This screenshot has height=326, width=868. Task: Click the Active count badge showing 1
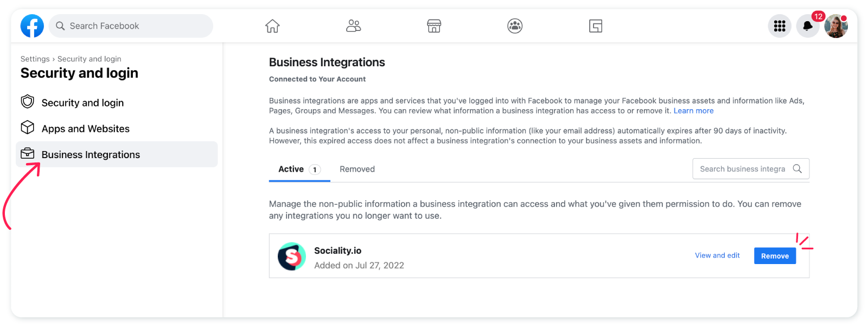pyautogui.click(x=315, y=170)
